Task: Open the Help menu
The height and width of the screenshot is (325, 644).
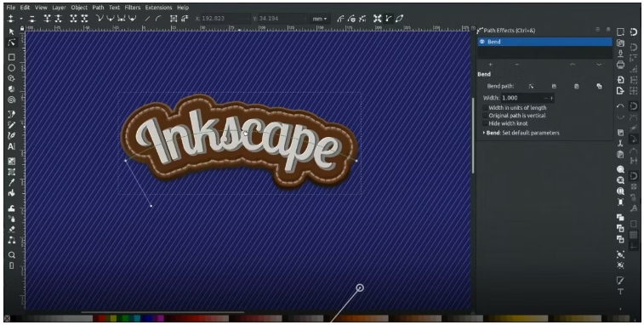Action: click(x=183, y=8)
